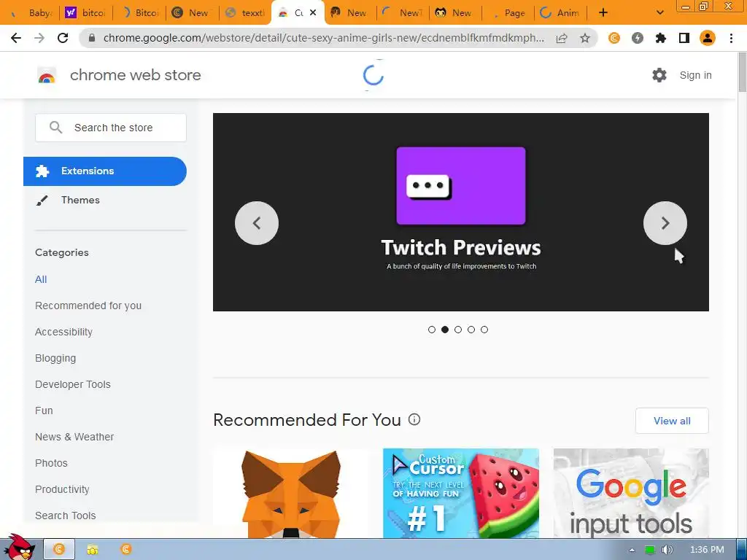
Task: Open the tab search dropdown arrow
Action: tap(659, 12)
